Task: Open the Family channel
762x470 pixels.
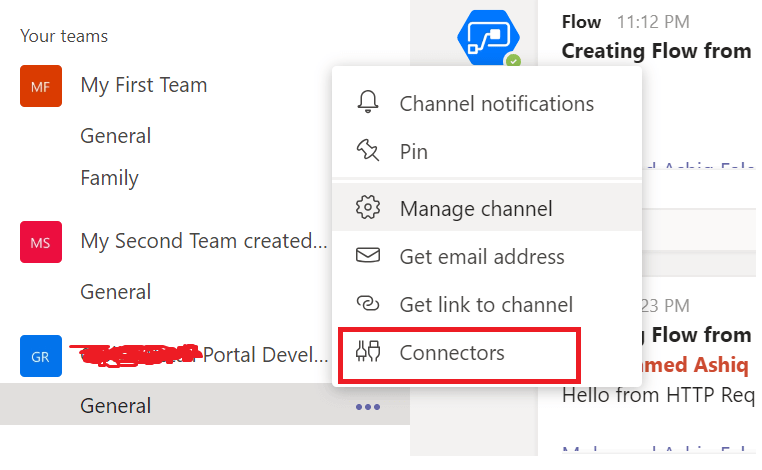Action: (x=110, y=179)
